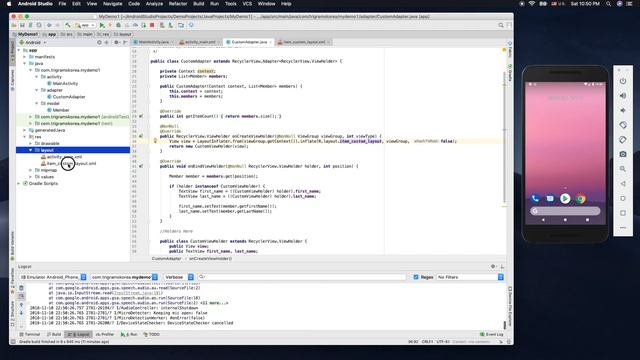Take an emulator screenshot with camera icon
640x360 pixels.
623,154
